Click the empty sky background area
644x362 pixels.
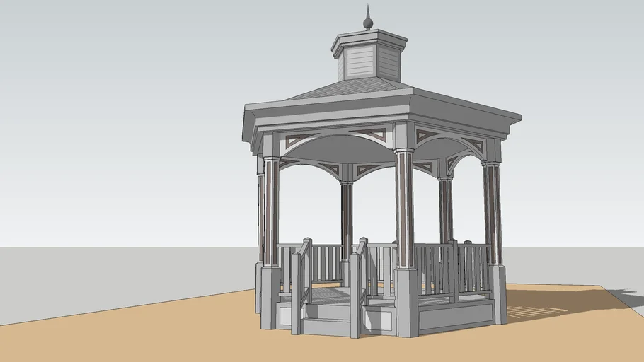pyautogui.click(x=127, y=106)
